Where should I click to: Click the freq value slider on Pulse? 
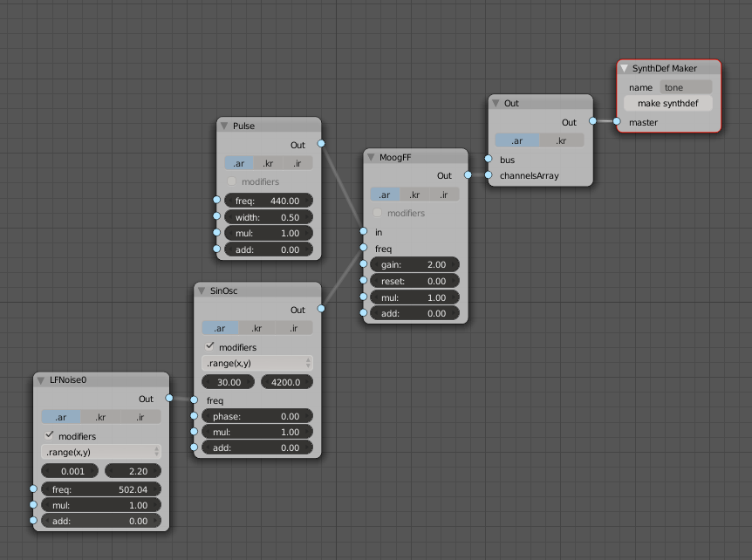pyautogui.click(x=268, y=200)
